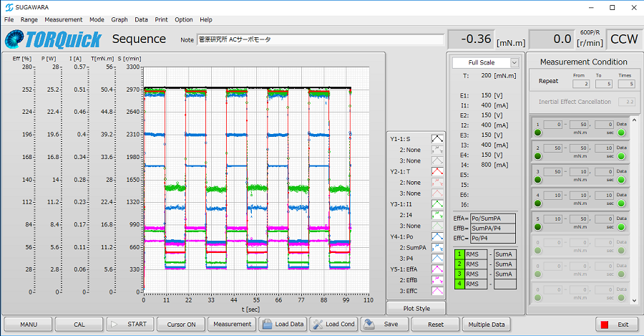Click the Note text field

(320, 39)
